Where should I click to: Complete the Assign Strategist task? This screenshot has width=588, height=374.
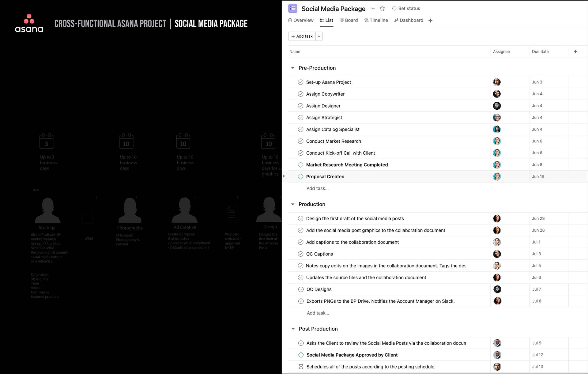point(300,118)
